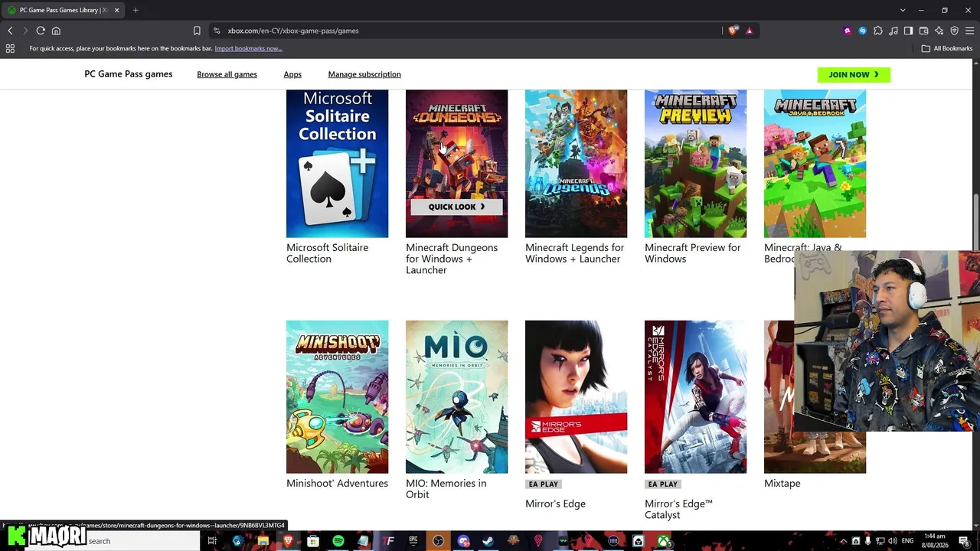Open Leo AI assistant
This screenshot has height=551, width=980.
tap(939, 31)
